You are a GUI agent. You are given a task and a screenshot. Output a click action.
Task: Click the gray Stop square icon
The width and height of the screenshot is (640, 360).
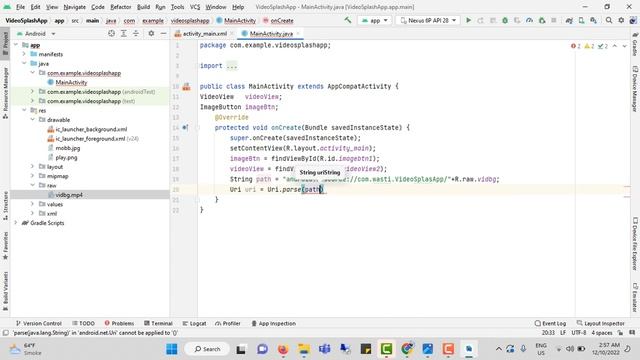coord(554,20)
